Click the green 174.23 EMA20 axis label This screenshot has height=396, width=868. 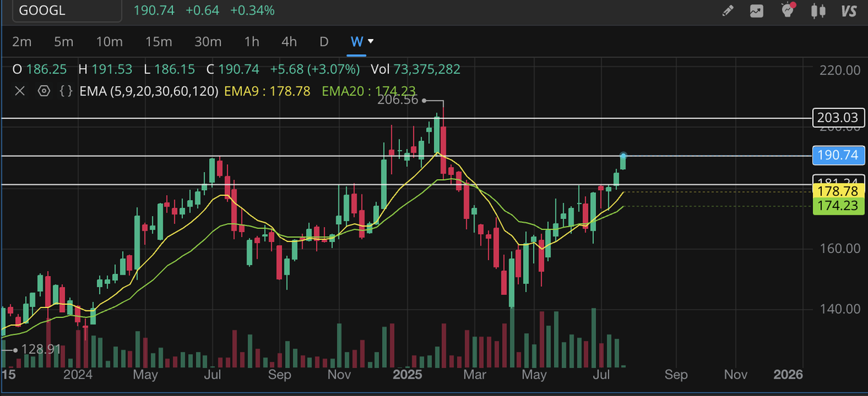837,206
